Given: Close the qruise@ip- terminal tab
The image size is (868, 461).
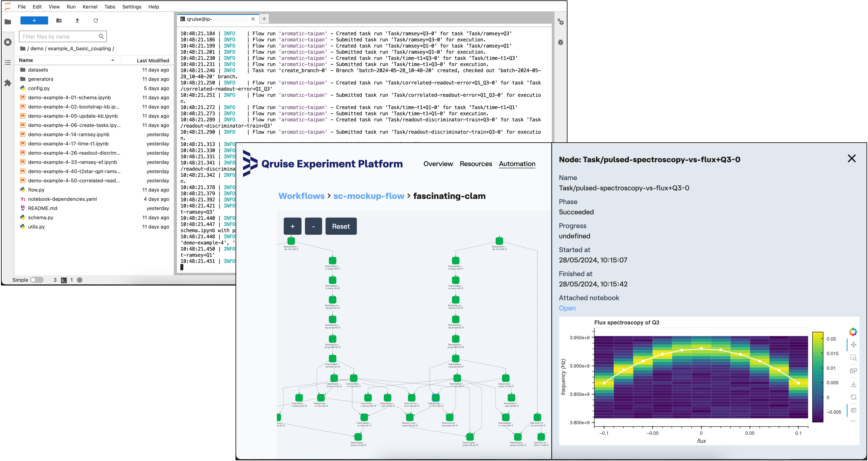Looking at the screenshot, I should [x=253, y=19].
